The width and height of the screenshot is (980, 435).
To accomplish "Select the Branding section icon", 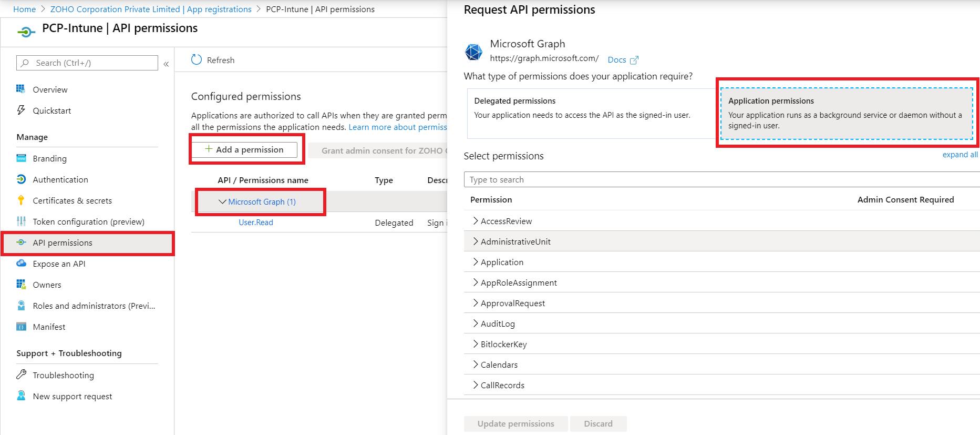I will tap(21, 158).
